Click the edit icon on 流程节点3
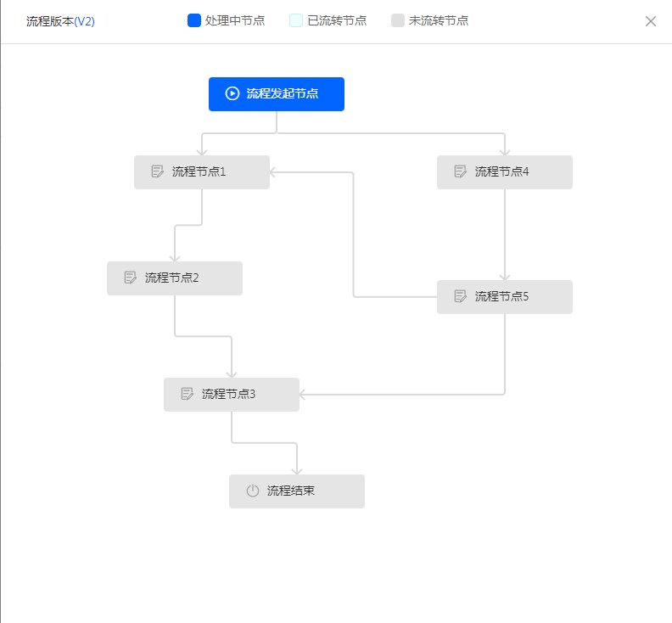 pos(187,394)
